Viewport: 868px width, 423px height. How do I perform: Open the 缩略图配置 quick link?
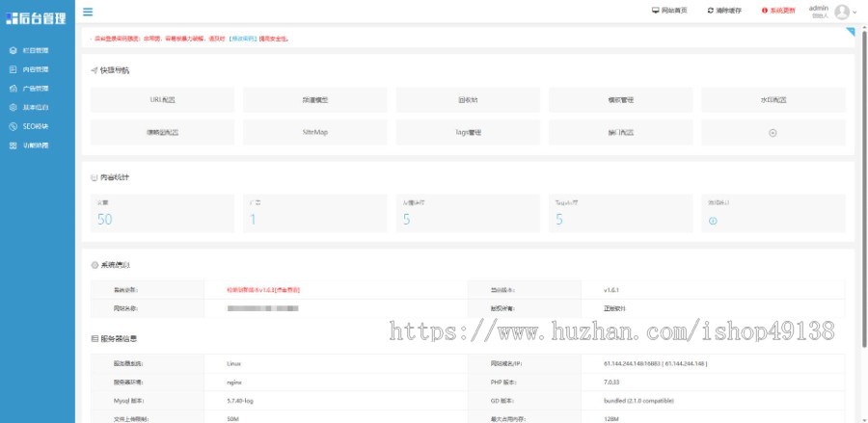click(x=162, y=133)
